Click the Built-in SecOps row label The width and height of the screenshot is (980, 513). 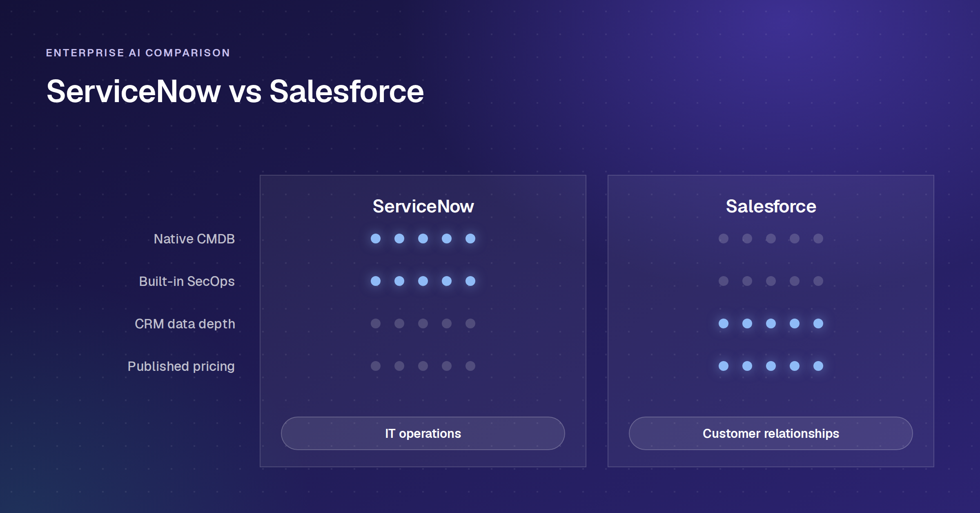187,281
